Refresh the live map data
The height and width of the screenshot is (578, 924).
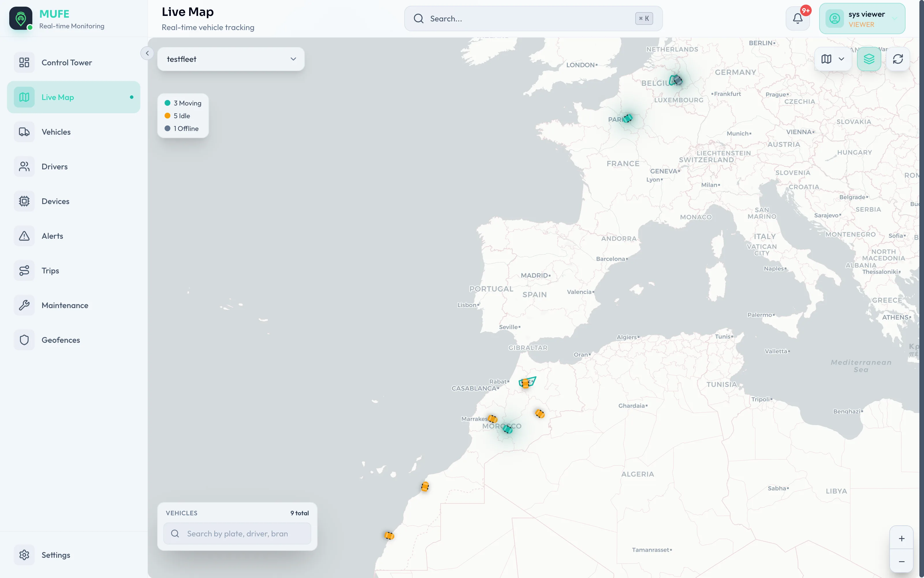(x=898, y=59)
